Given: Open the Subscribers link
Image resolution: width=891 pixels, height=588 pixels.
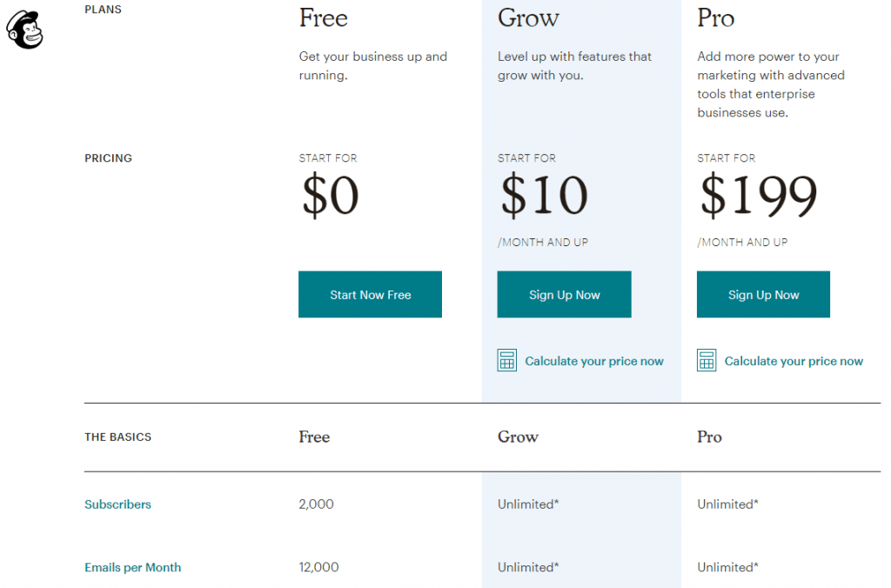Looking at the screenshot, I should (117, 504).
